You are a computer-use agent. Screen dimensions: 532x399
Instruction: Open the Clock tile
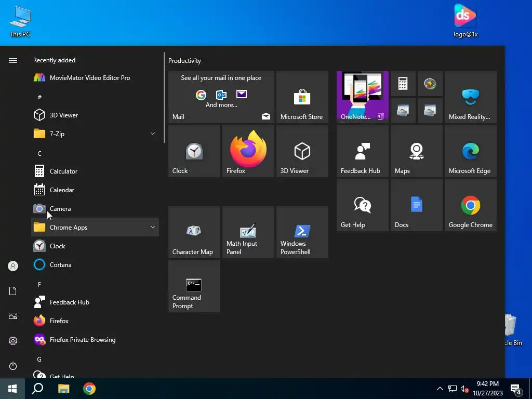tap(194, 151)
